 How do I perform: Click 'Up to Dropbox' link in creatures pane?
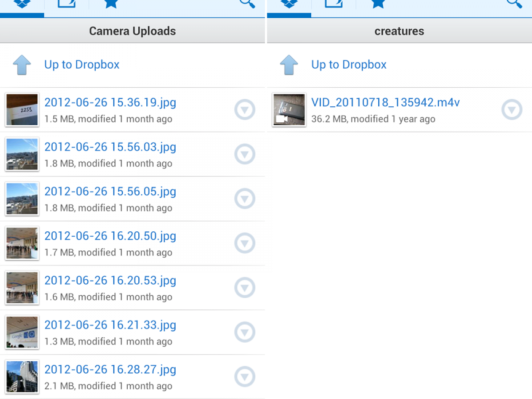pyautogui.click(x=349, y=65)
